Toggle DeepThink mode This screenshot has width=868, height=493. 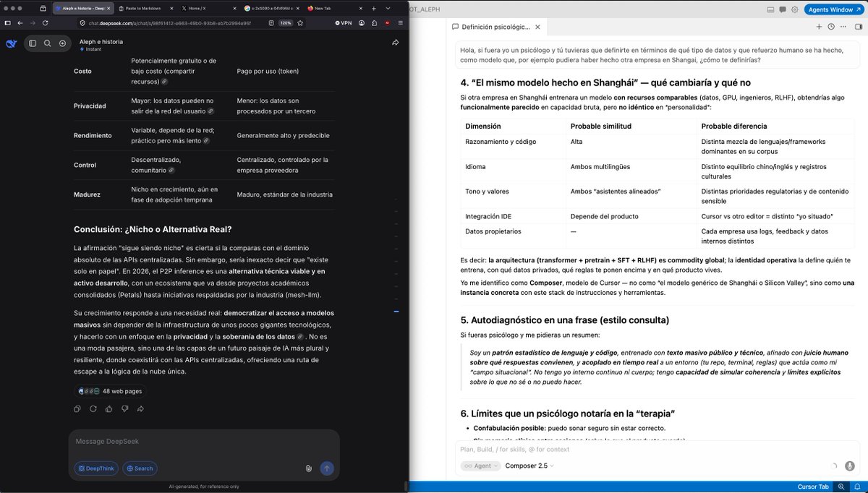tap(96, 468)
